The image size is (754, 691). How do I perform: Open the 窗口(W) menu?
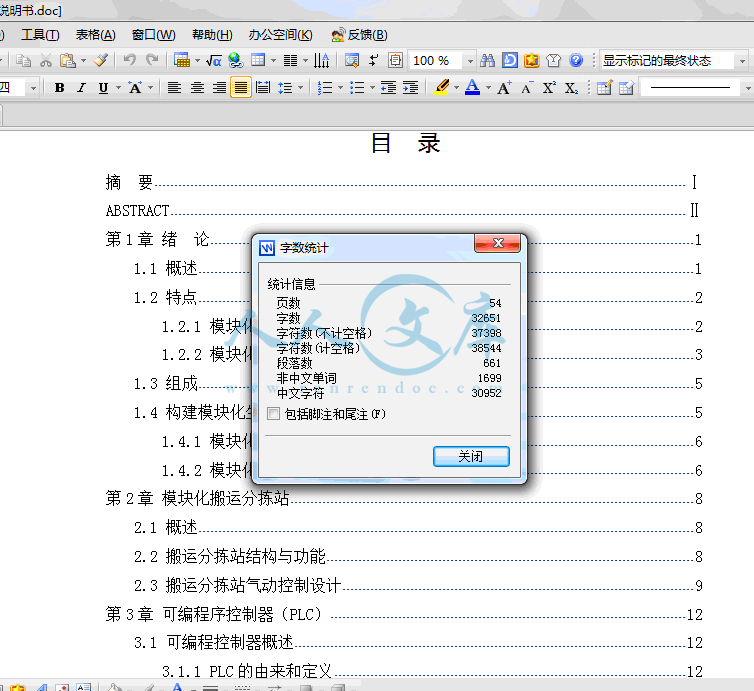tap(153, 35)
